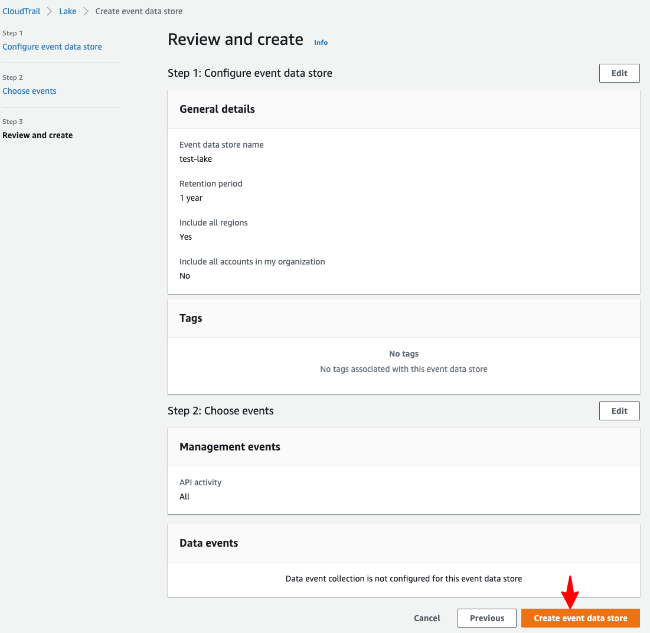Click the breadcrumb chevron after CloudTrail
The height and width of the screenshot is (633, 650).
tap(49, 11)
